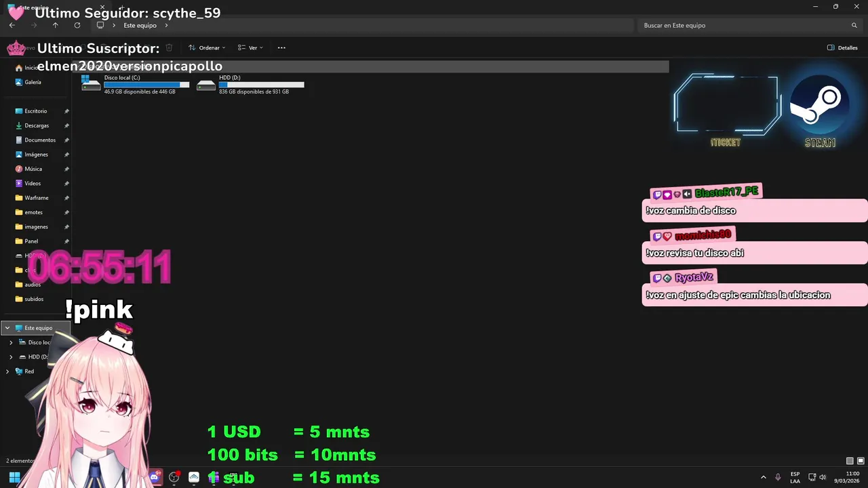Unpin Música using its pin icon
The height and width of the screenshot is (488, 868).
tap(66, 169)
